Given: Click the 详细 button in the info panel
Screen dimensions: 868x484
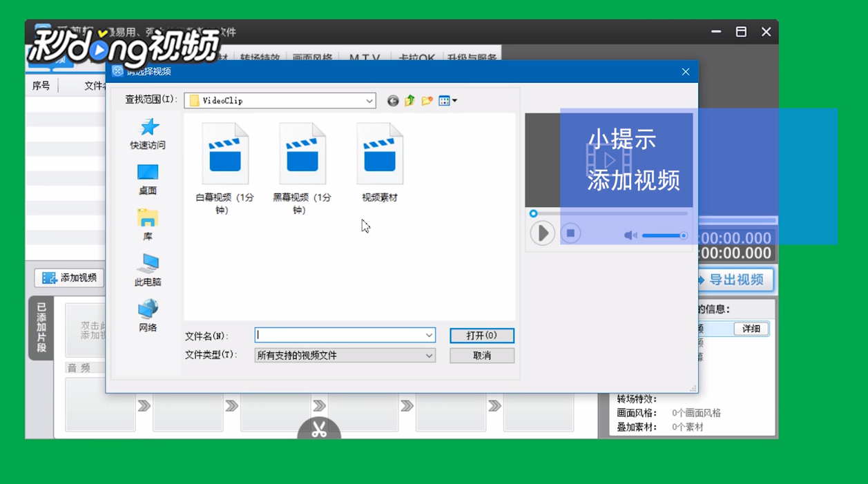Looking at the screenshot, I should (x=751, y=329).
